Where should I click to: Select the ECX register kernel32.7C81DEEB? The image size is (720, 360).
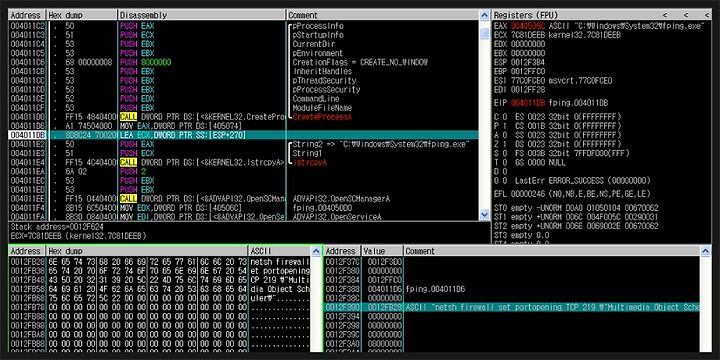point(557,35)
